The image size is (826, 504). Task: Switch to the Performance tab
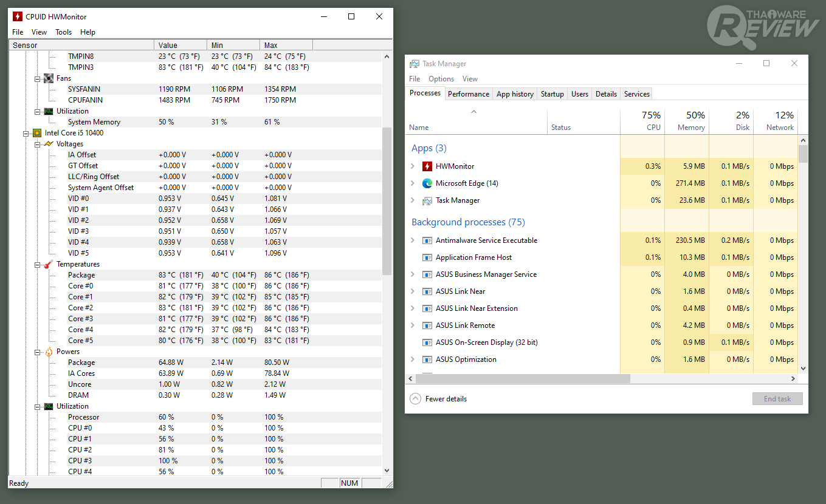(x=469, y=94)
